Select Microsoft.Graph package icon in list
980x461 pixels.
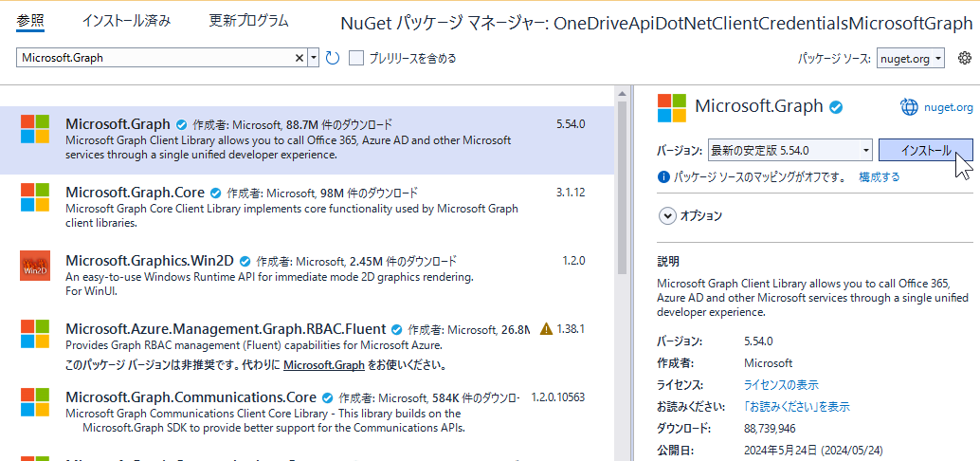(34, 130)
